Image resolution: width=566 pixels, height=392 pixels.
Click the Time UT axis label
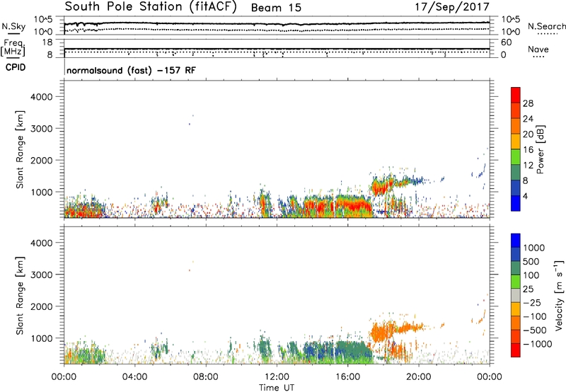click(x=277, y=388)
